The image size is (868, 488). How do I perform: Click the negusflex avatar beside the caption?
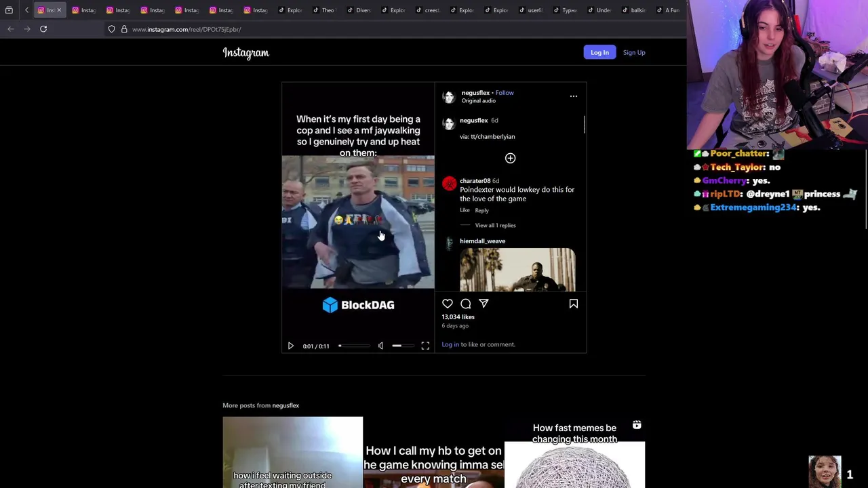point(449,124)
